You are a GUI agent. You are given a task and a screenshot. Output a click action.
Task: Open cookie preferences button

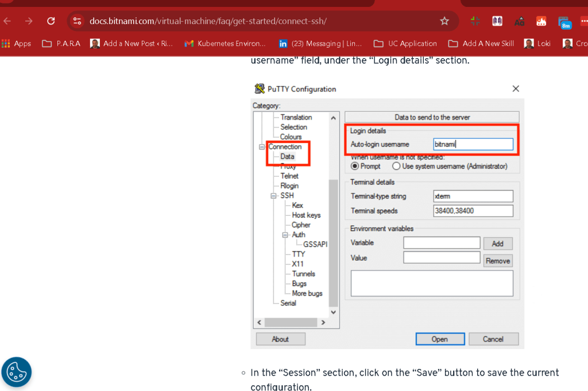tap(17, 372)
